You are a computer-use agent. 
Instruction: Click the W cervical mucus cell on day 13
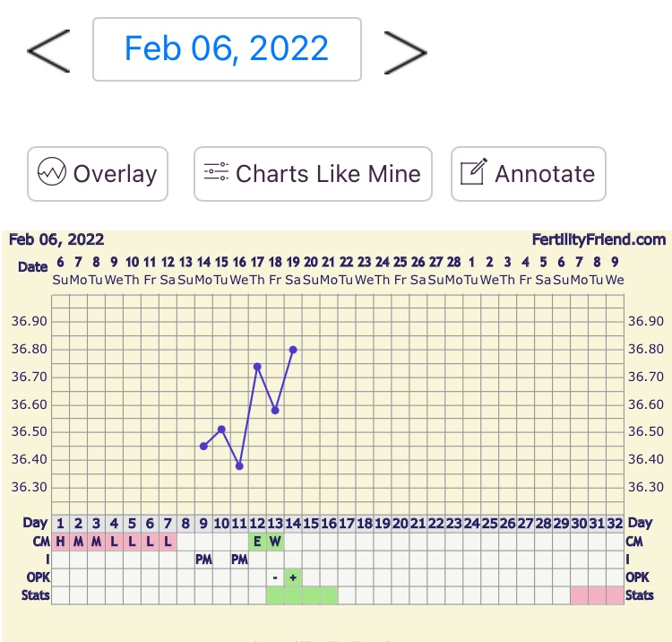(x=275, y=541)
